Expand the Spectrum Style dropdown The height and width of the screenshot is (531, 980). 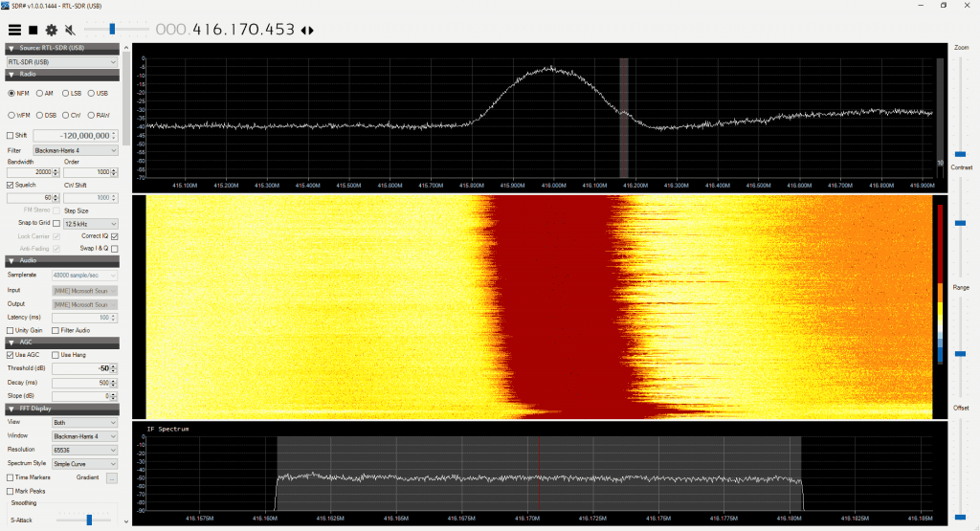tap(84, 463)
